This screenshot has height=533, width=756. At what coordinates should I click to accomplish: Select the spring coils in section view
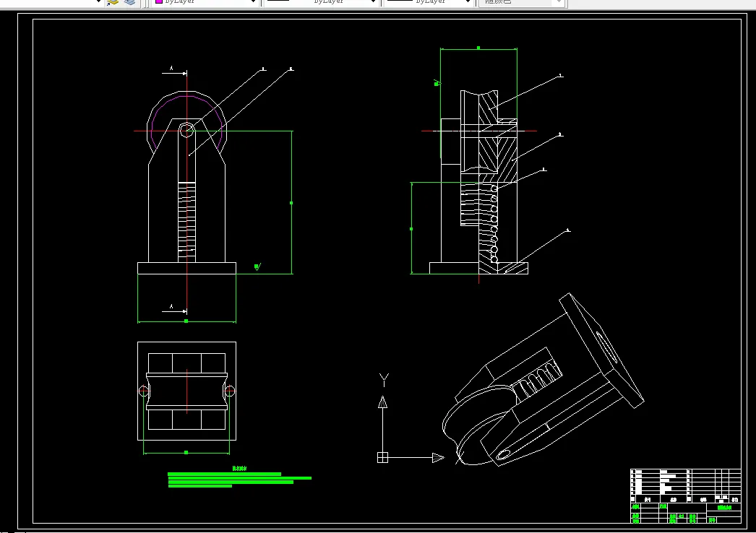(494, 224)
